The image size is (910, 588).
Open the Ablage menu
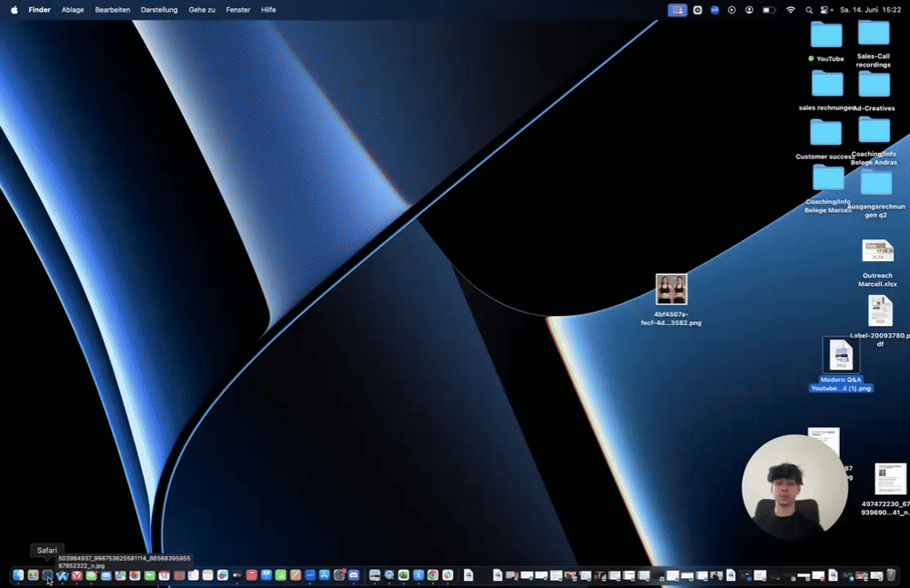pos(73,10)
